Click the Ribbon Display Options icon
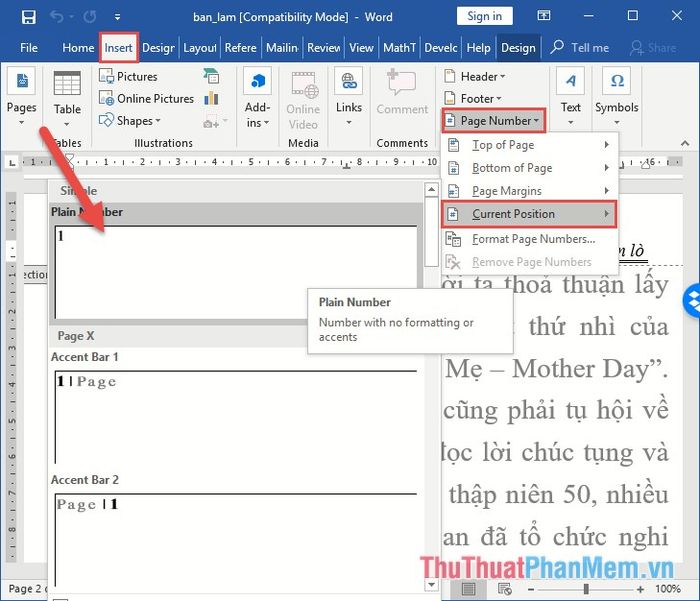 (543, 16)
